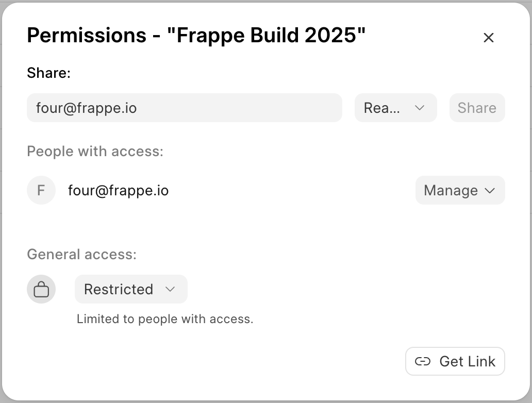Image resolution: width=532 pixels, height=403 pixels.
Task: Close the Permissions dialog with the X icon
Action: point(489,37)
